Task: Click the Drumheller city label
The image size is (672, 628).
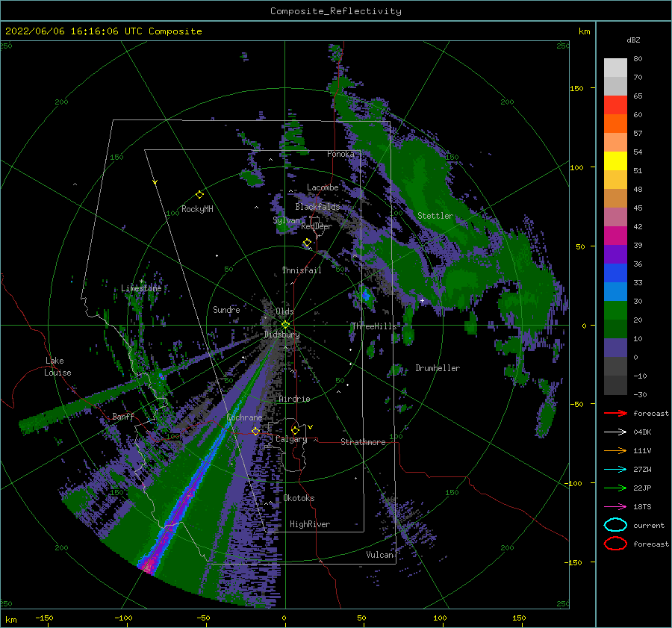Action: pyautogui.click(x=438, y=368)
